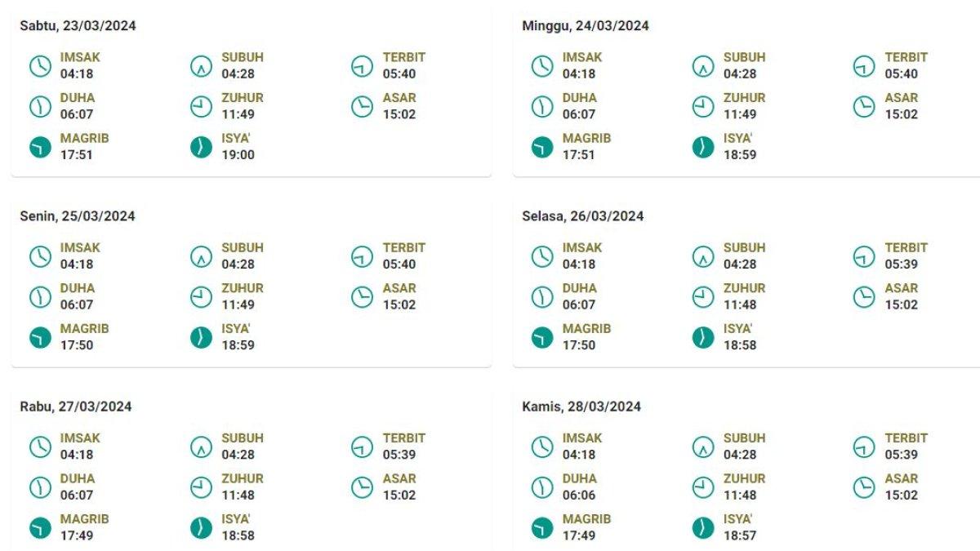Click the Duha 06:06 time on Kamis
This screenshot has height=551, width=980.
[x=579, y=495]
